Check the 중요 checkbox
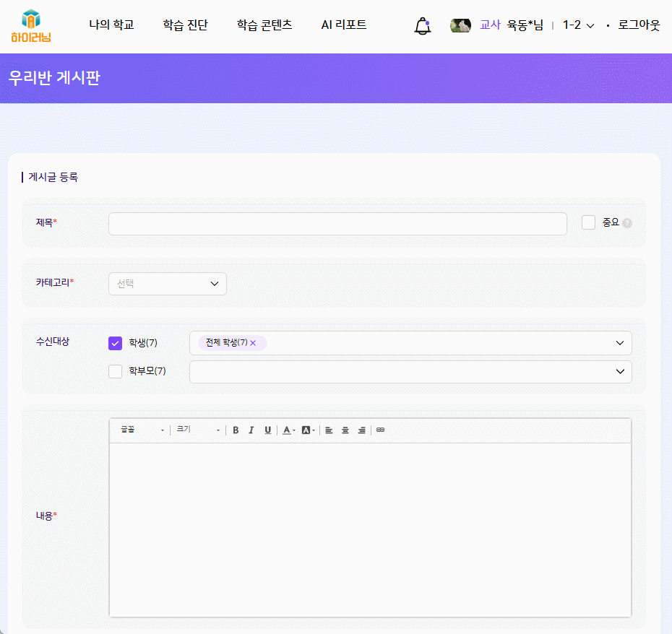This screenshot has width=672, height=634. pos(588,222)
